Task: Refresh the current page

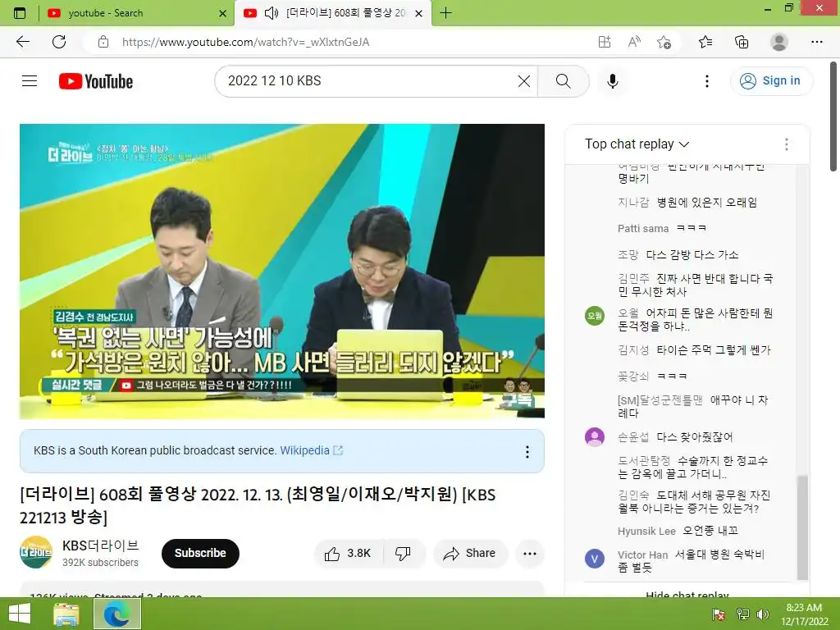Action: click(x=59, y=42)
